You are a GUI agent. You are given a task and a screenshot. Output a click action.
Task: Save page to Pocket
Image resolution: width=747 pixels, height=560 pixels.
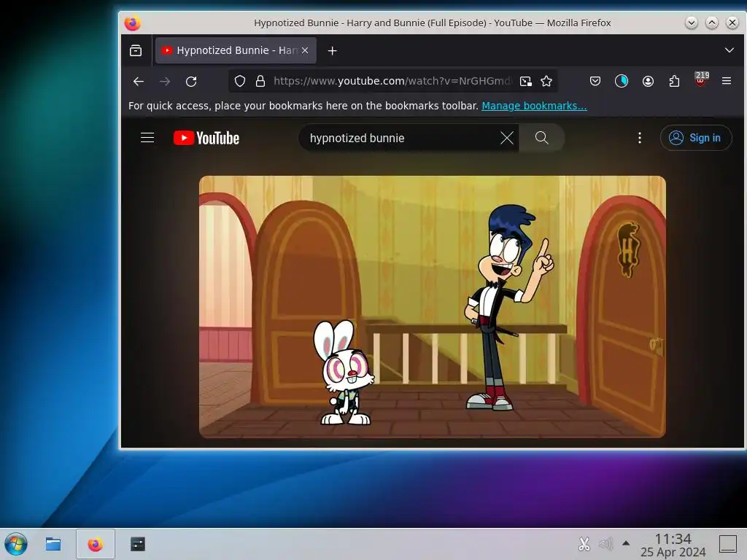point(595,82)
